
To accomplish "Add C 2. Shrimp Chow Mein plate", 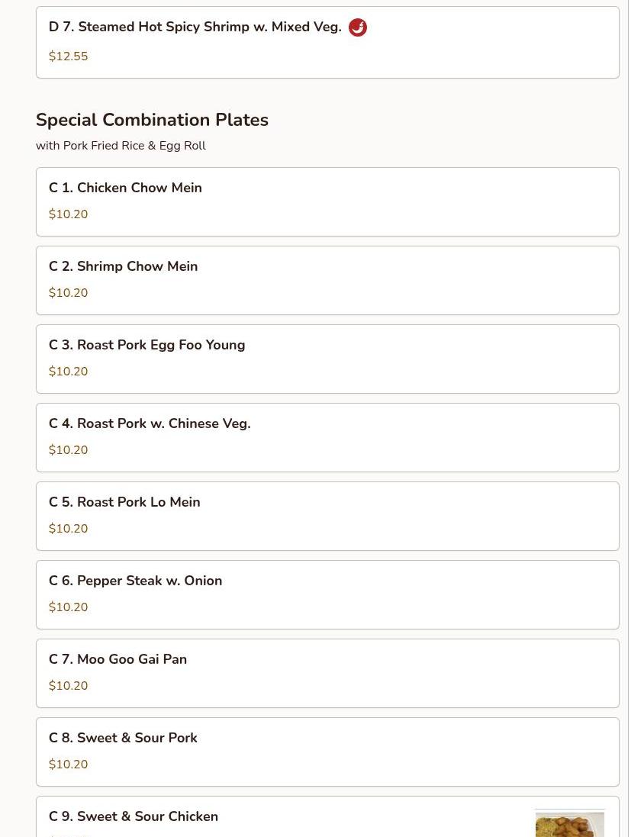I will click(x=123, y=266).
